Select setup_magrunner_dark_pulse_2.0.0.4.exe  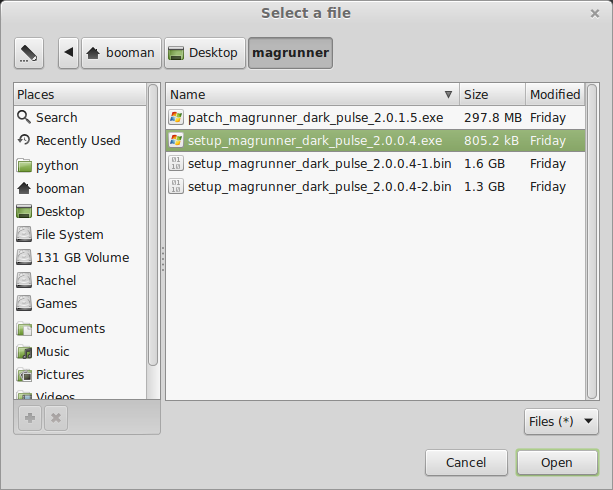tap(375, 140)
